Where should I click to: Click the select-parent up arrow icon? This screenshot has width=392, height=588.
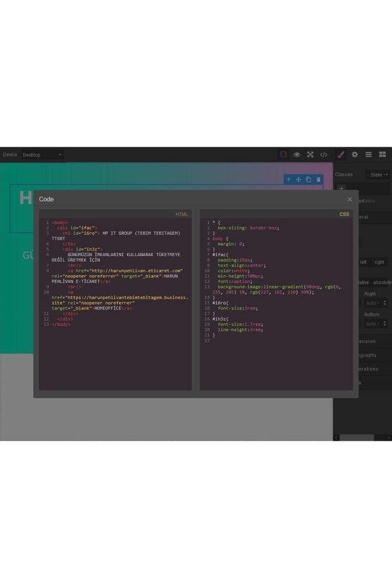(288, 180)
